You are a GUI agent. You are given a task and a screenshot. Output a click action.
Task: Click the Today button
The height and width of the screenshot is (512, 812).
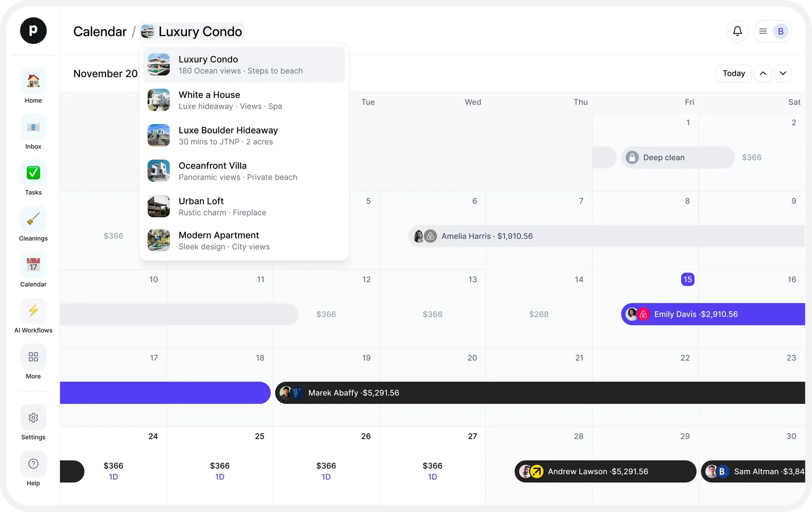pyautogui.click(x=734, y=73)
